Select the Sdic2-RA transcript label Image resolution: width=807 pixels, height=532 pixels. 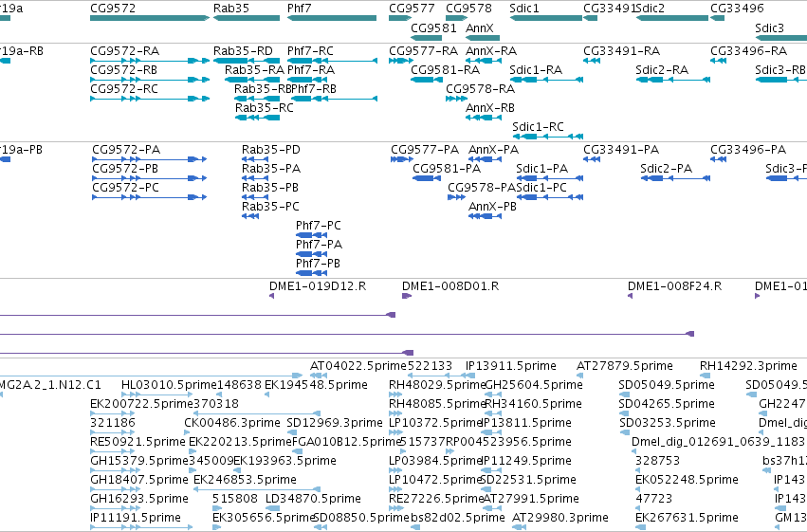point(662,70)
